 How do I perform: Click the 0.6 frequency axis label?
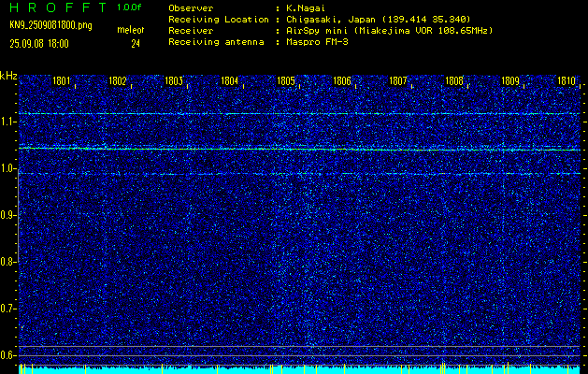[x=7, y=355]
